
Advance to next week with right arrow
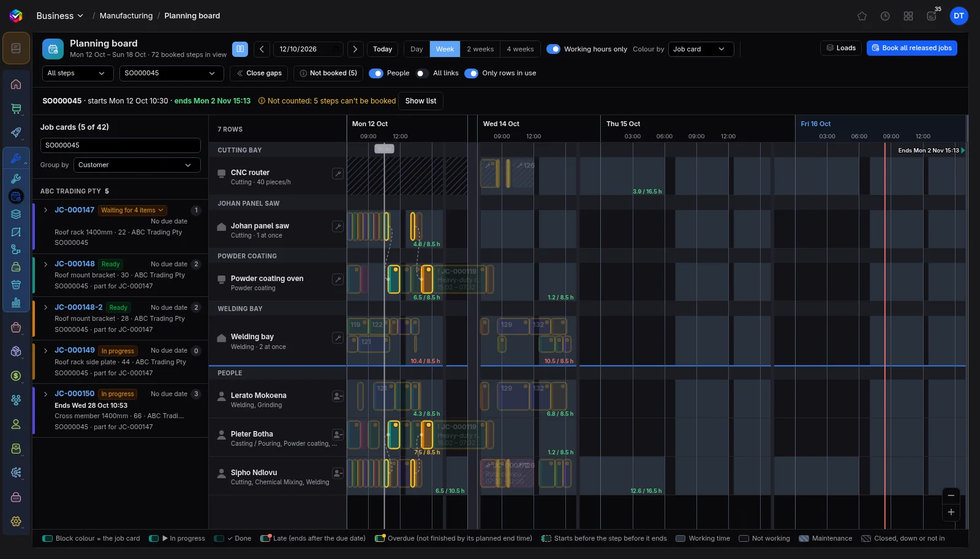tap(355, 49)
